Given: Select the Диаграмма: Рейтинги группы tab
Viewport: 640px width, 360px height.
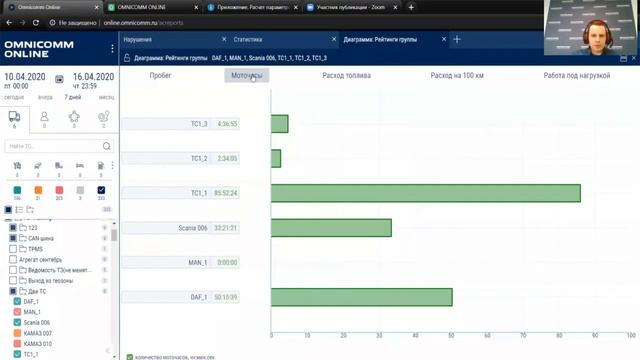Looking at the screenshot, I should point(380,40).
